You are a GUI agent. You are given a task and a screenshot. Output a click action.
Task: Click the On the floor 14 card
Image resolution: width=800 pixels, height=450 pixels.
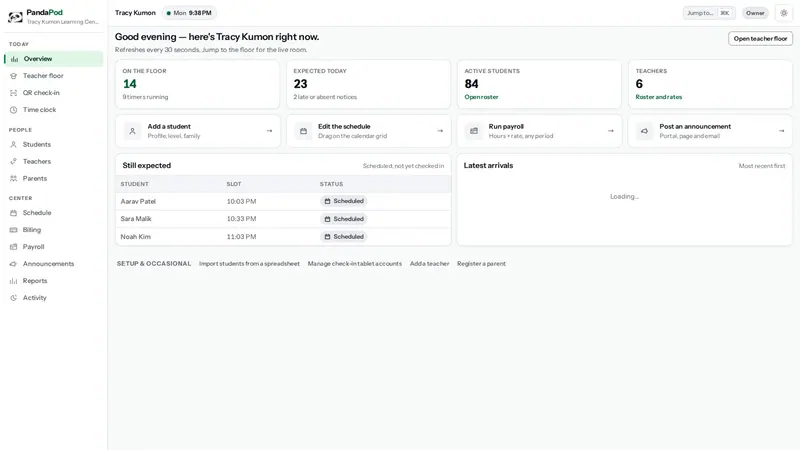pyautogui.click(x=197, y=84)
